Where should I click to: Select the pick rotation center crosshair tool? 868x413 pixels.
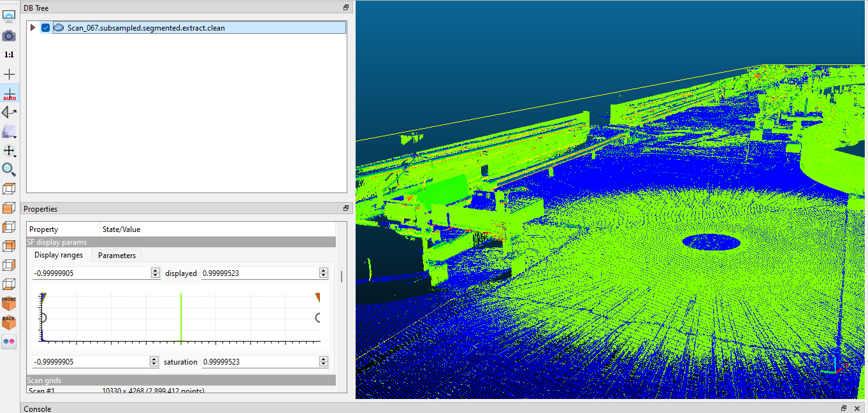pos(9,74)
